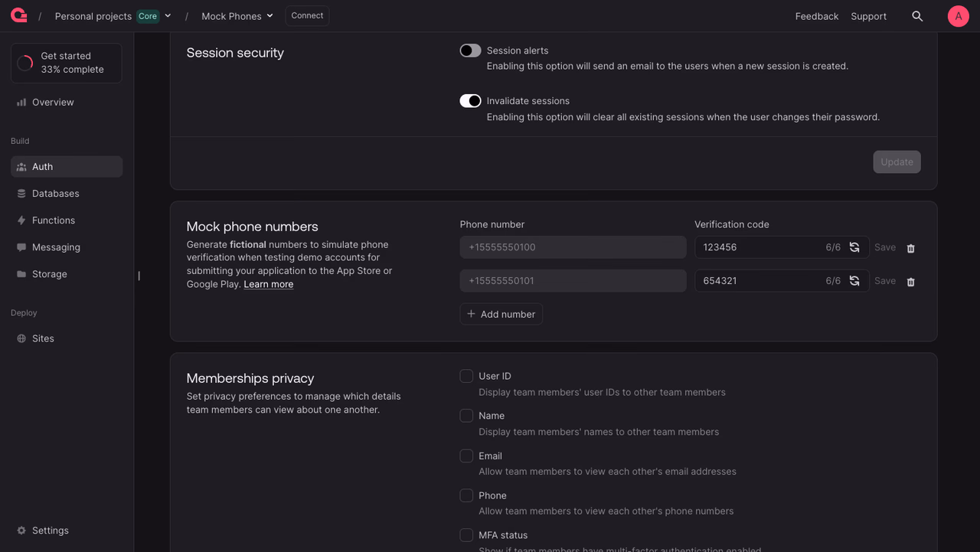
Task: Disable the Invalidate sessions toggle
Action: 470,101
